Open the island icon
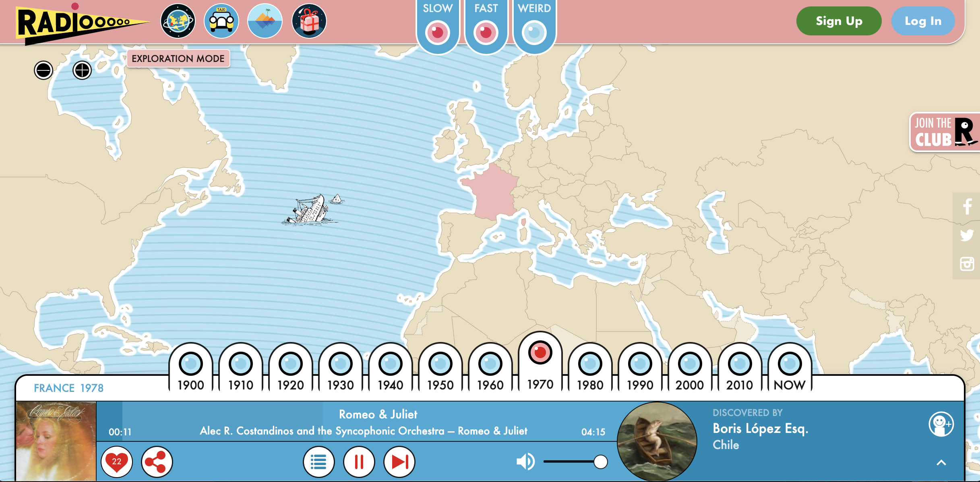Viewport: 980px width, 482px height. [x=265, y=21]
